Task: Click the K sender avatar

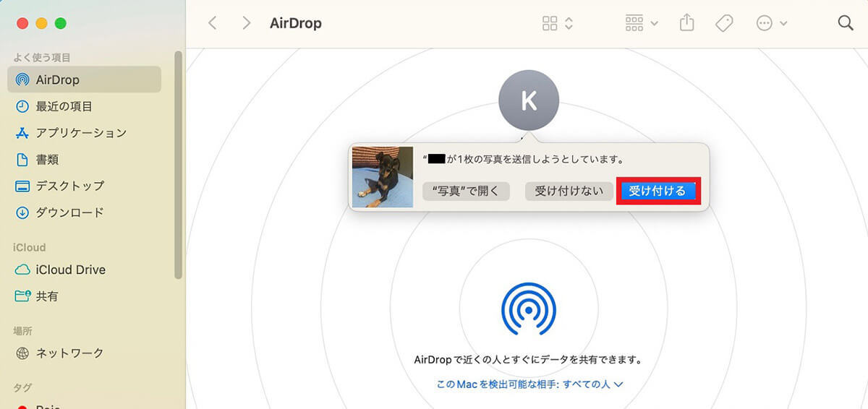Action: click(529, 100)
